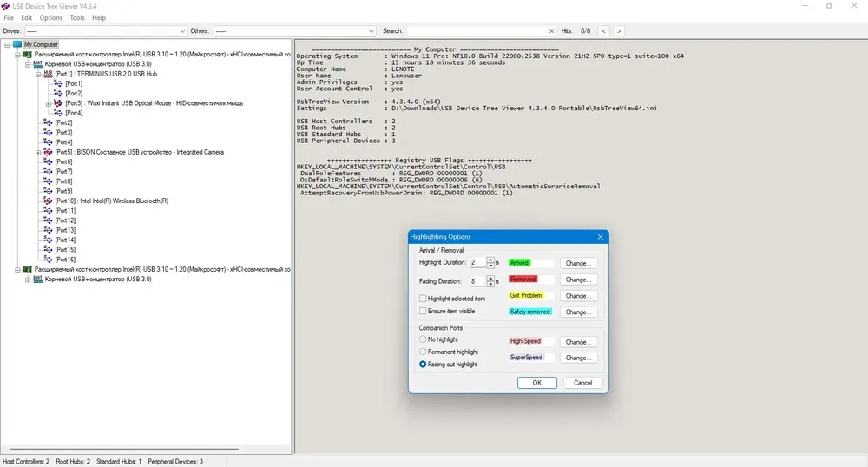Select the My Computer monitor icon

point(17,44)
